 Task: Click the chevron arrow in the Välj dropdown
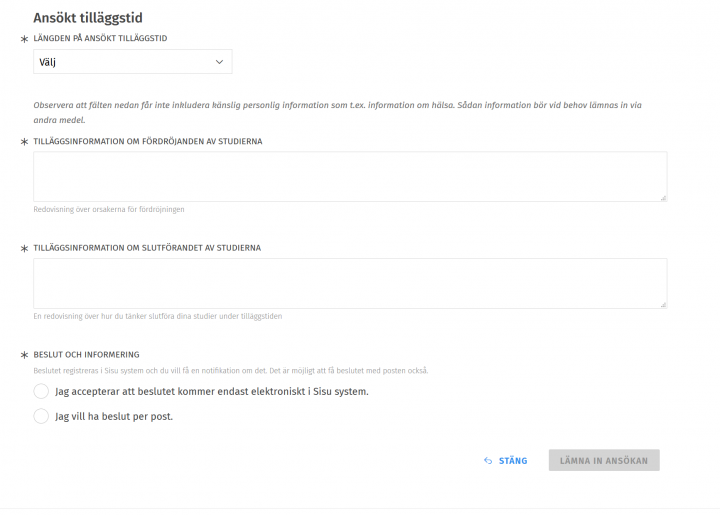pos(220,62)
